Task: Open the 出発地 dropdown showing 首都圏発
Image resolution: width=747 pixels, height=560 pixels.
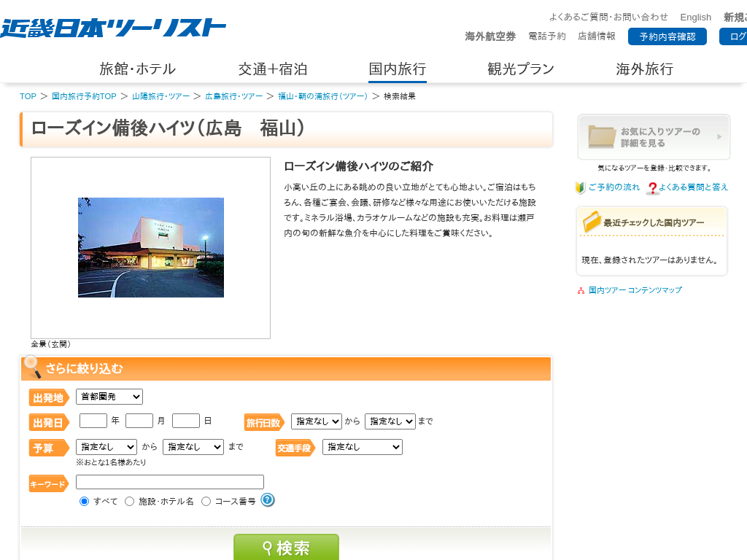Action: [109, 397]
